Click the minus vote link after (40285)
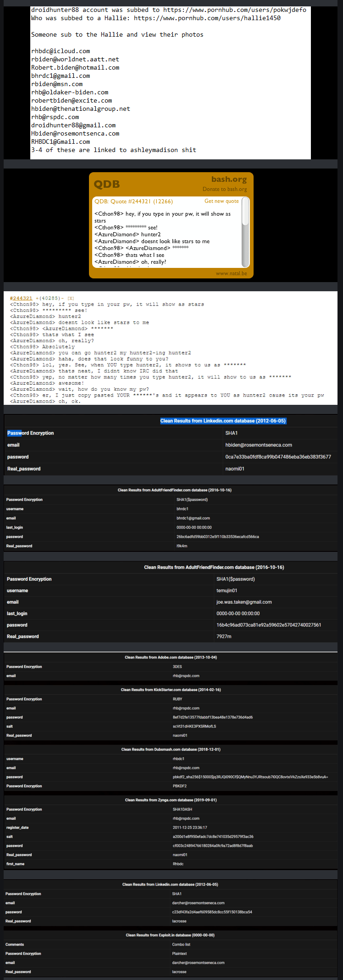This screenshot has width=343, height=980. click(x=62, y=298)
